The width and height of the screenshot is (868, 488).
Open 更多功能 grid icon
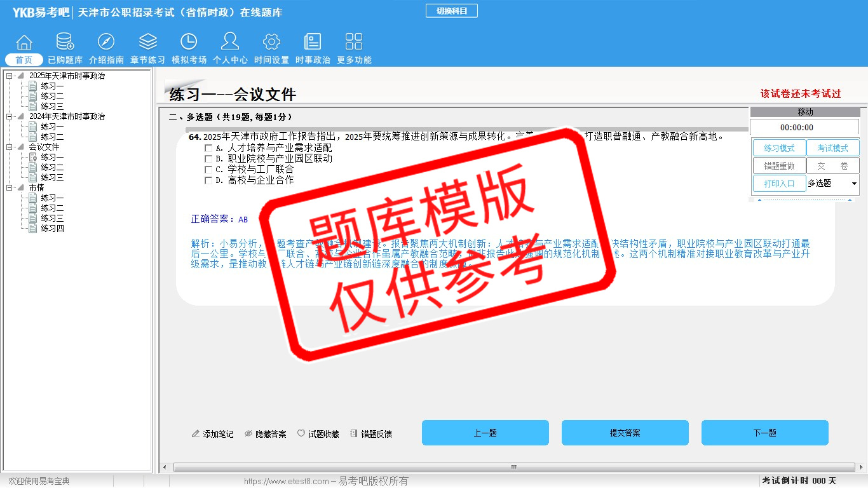[354, 43]
